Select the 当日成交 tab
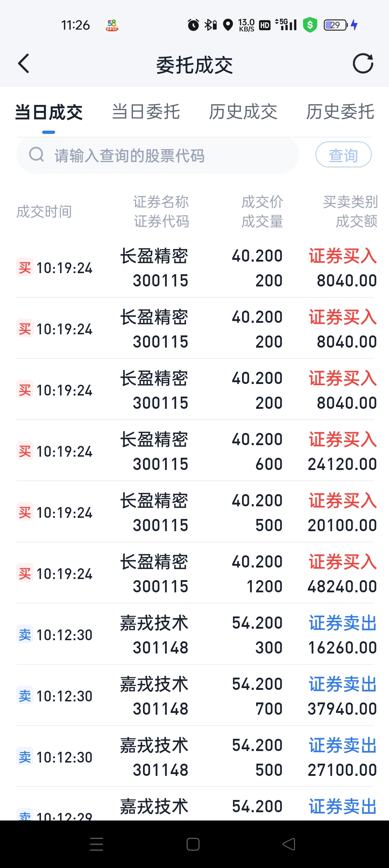This screenshot has width=389, height=868. 49,112
